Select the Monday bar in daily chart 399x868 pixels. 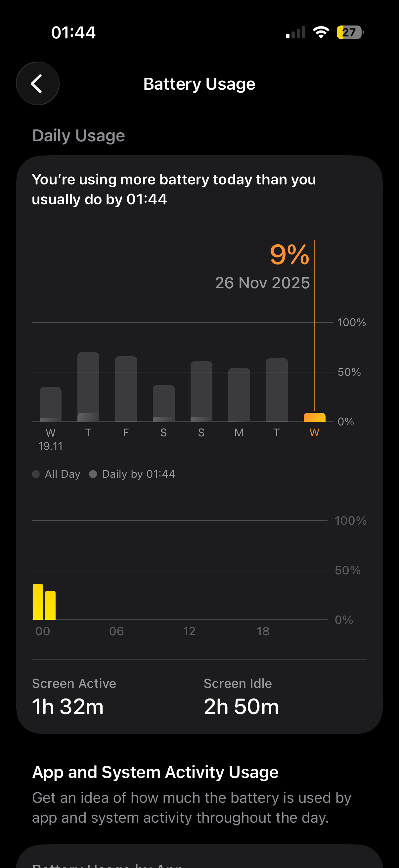[239, 395]
